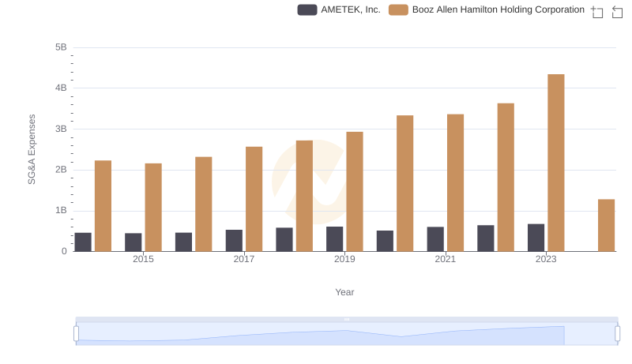Image resolution: width=632 pixels, height=364 pixels.
Task: Select the Booz Allen bar for 2019
Action: (355, 191)
